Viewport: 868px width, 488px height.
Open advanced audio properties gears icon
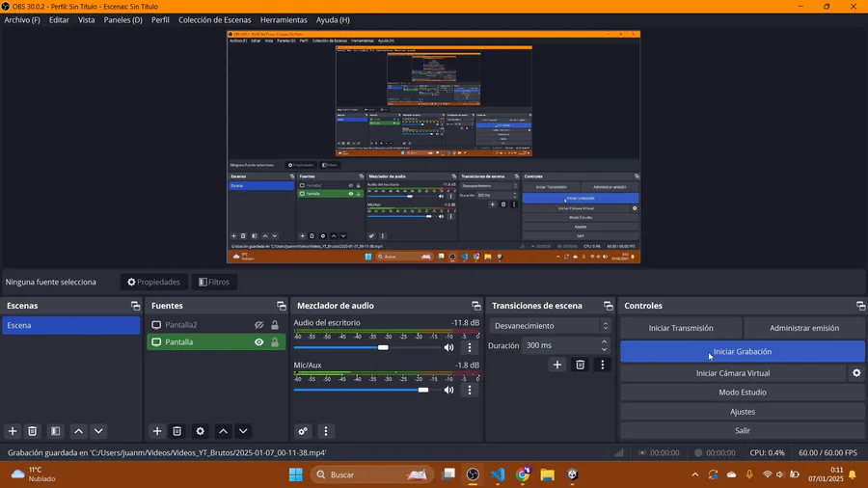coord(303,431)
